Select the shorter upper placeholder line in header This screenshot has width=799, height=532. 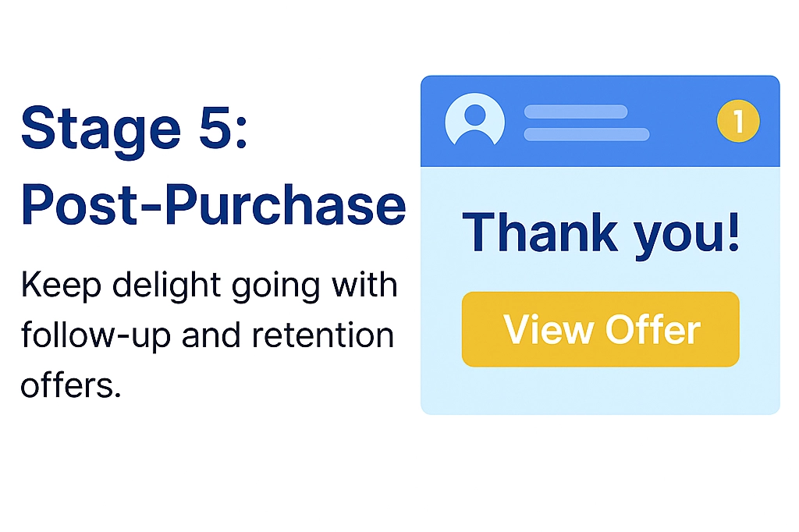click(x=575, y=112)
